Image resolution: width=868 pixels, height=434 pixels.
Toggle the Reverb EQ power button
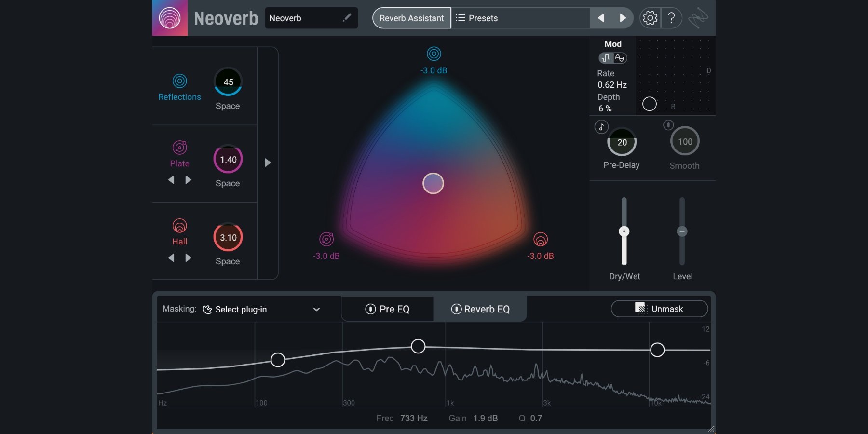pyautogui.click(x=456, y=309)
